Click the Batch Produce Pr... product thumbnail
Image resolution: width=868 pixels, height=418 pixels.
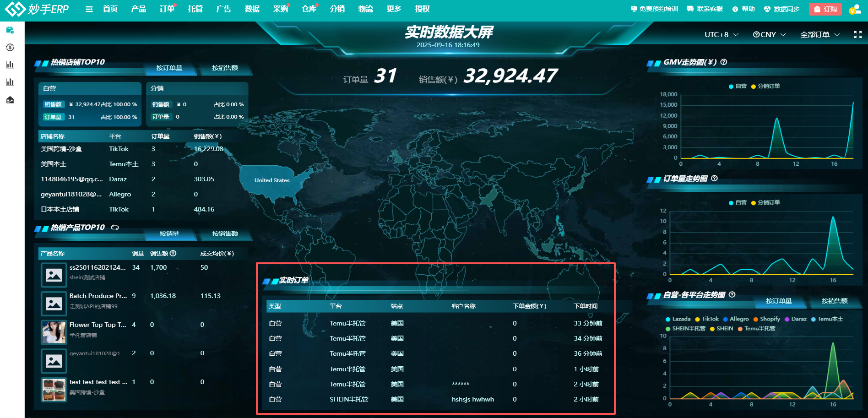coord(54,304)
